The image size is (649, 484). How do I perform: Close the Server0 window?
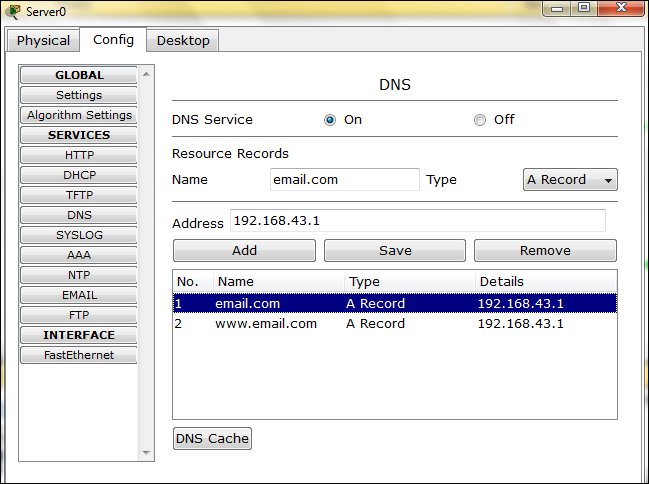click(x=621, y=8)
